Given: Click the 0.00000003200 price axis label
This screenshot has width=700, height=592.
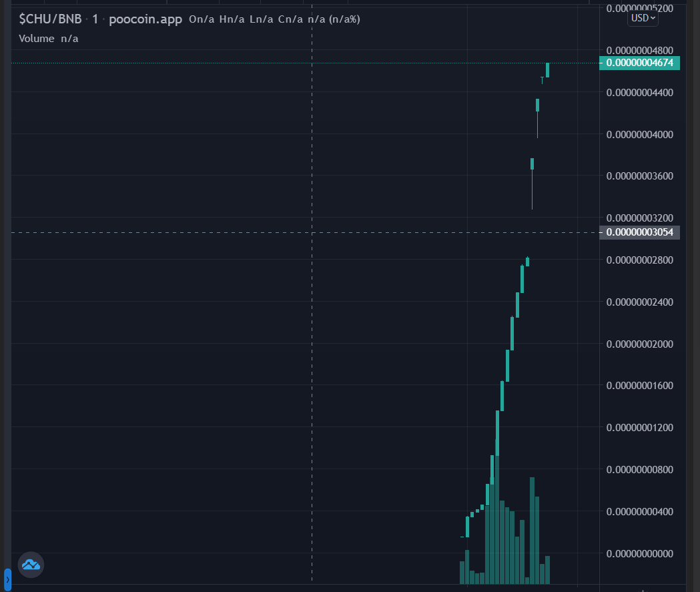Looking at the screenshot, I should point(639,218).
